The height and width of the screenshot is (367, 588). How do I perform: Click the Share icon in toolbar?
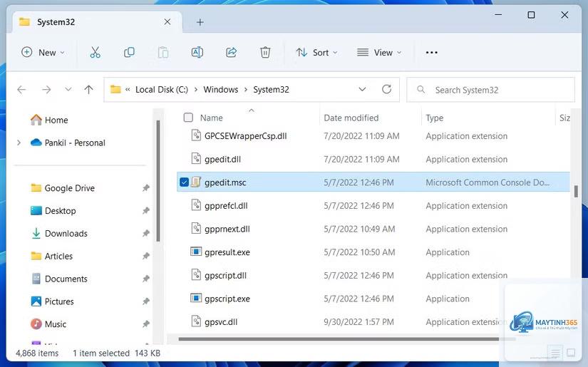point(232,53)
